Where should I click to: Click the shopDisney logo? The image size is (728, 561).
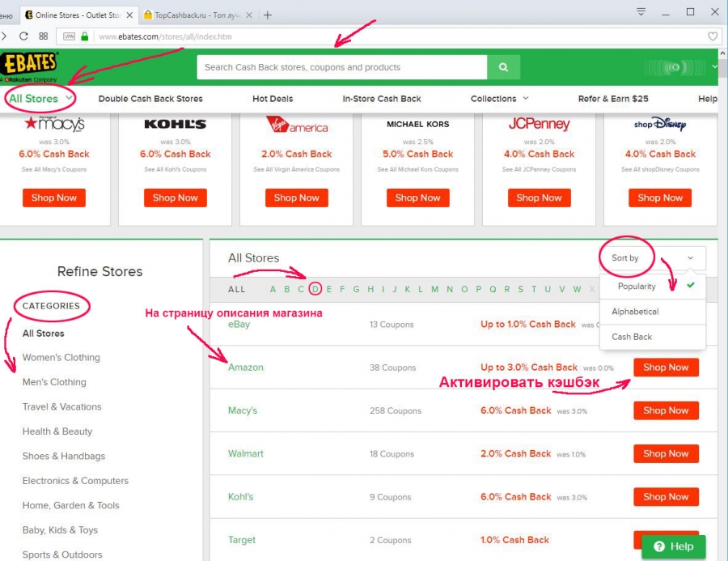click(x=660, y=124)
